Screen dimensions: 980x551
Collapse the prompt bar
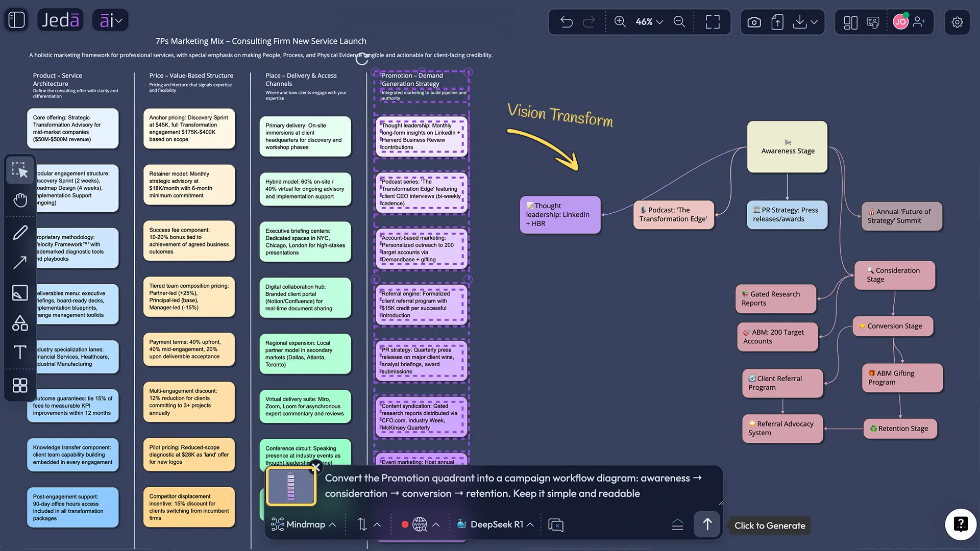pyautogui.click(x=677, y=524)
